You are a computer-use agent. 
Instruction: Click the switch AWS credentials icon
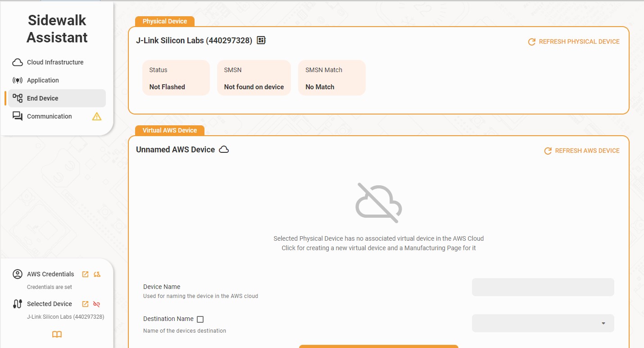(97, 274)
